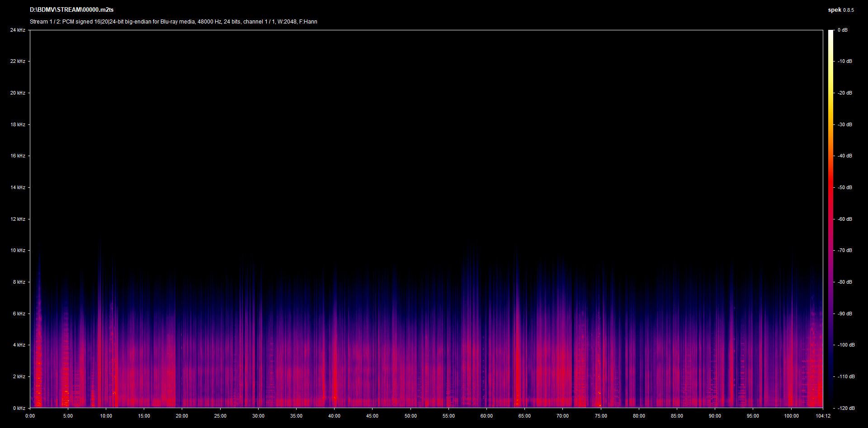Click the 12 kHz frequency axis label
868x428 pixels.
(x=18, y=219)
